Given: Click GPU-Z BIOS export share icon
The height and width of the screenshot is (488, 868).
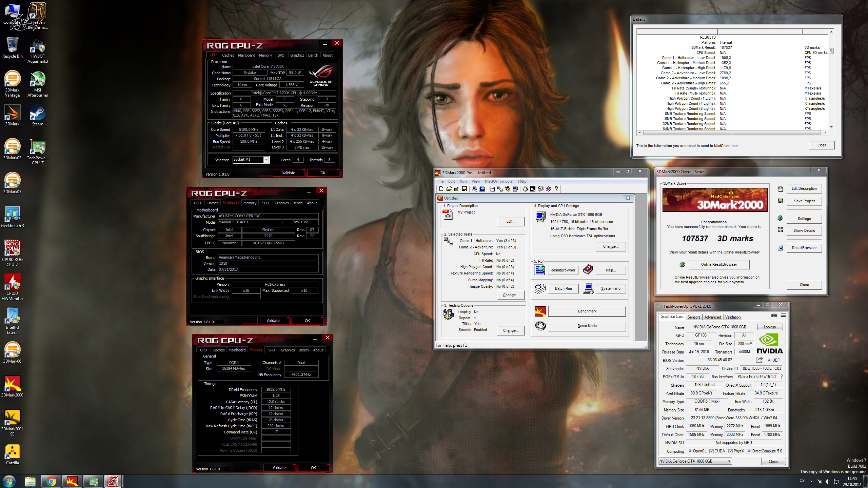Looking at the screenshot, I should pyautogui.click(x=759, y=360).
